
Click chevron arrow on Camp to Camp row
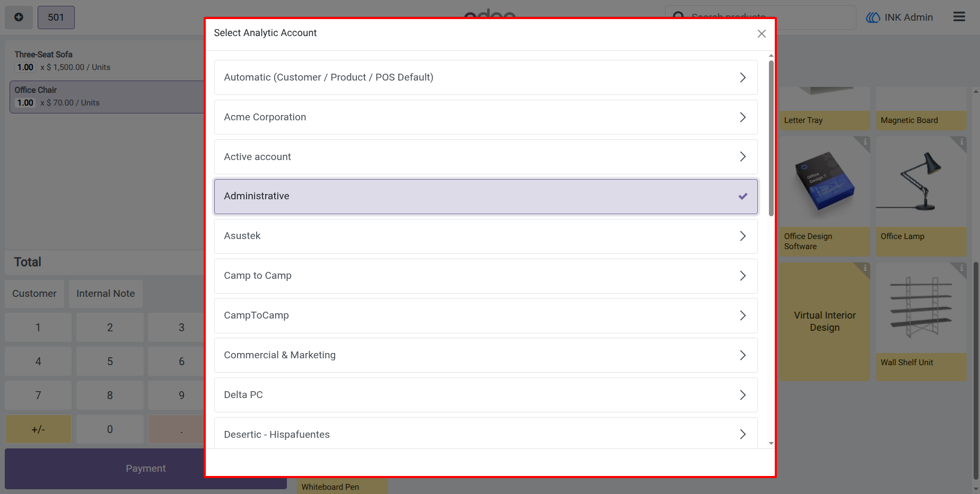click(x=743, y=276)
